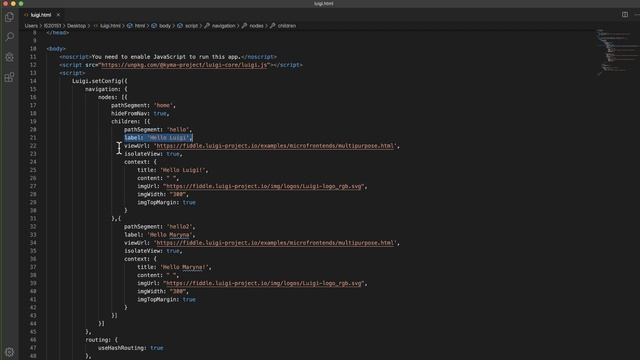Click "pathSegment: 'home'" on line 17

(143, 105)
